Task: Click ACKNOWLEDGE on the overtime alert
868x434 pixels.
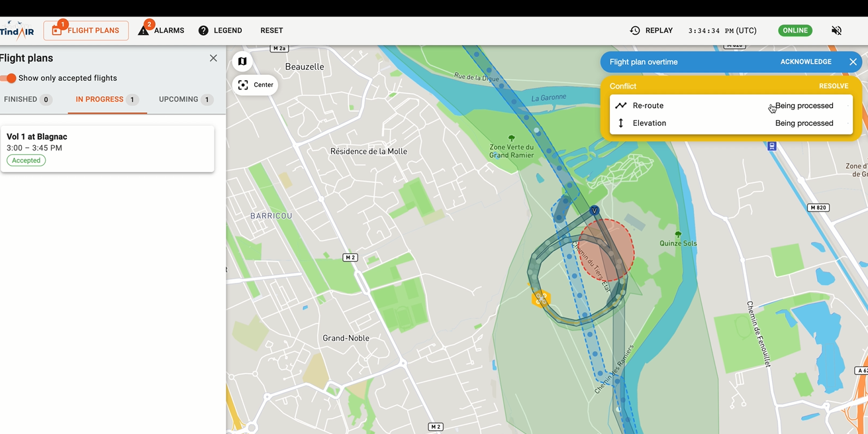Action: (x=806, y=61)
